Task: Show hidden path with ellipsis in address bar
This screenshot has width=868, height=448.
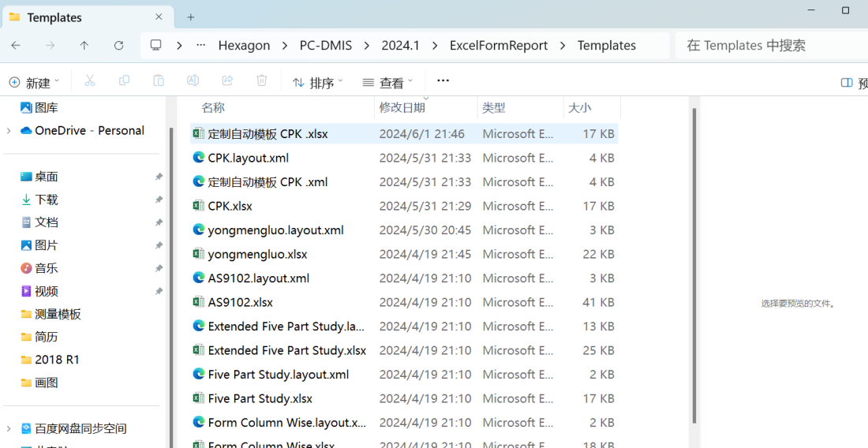Action: coord(201,46)
